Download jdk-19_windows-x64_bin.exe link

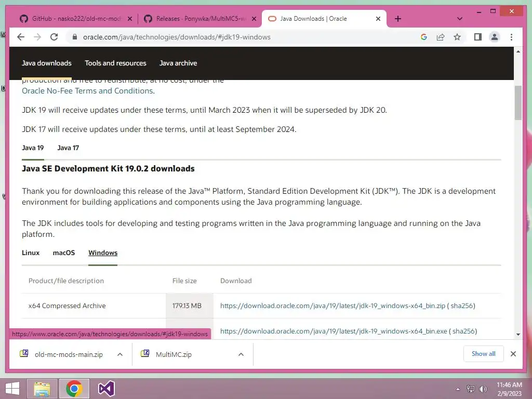tap(334, 331)
